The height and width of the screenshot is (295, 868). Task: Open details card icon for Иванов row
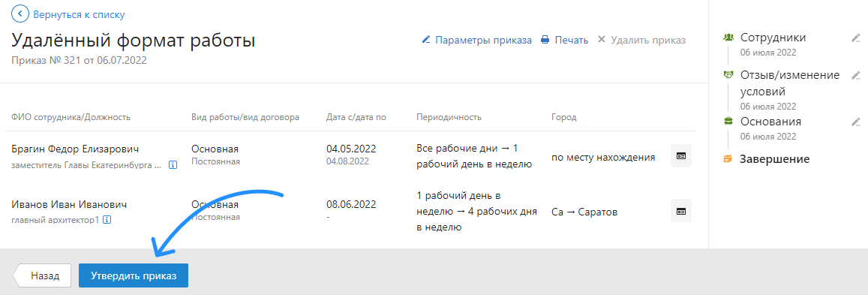coord(681,211)
